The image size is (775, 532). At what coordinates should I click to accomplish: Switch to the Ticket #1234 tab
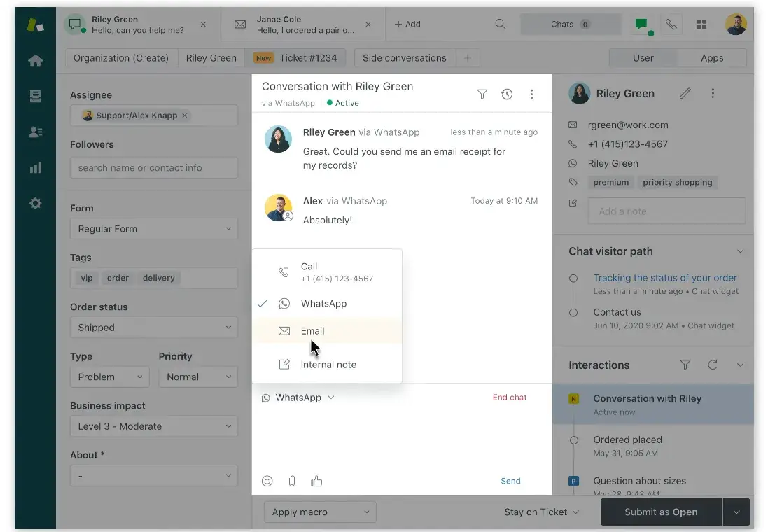[295, 58]
